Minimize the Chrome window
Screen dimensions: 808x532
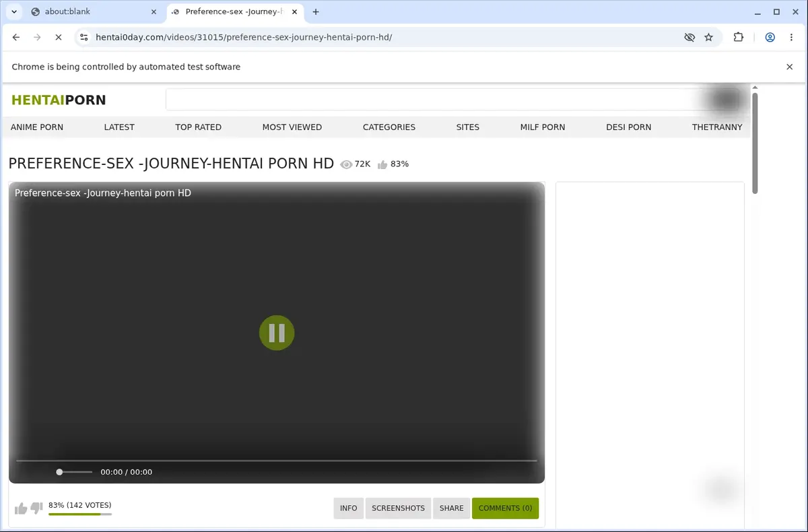(x=758, y=11)
